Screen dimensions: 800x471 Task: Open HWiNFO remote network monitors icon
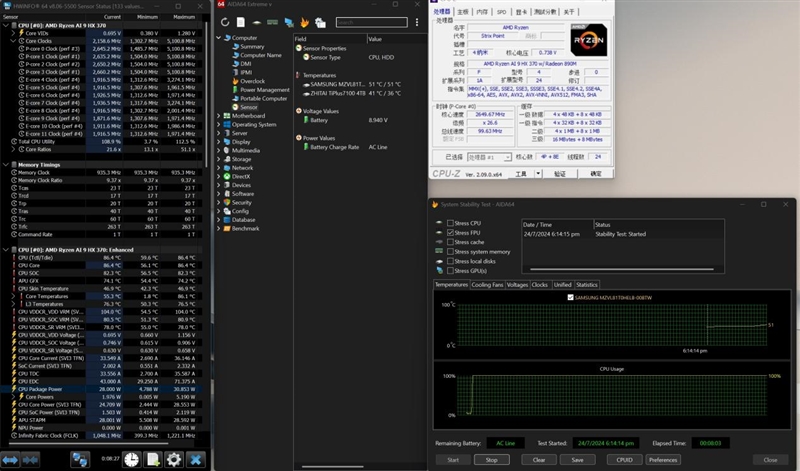pyautogui.click(x=80, y=460)
